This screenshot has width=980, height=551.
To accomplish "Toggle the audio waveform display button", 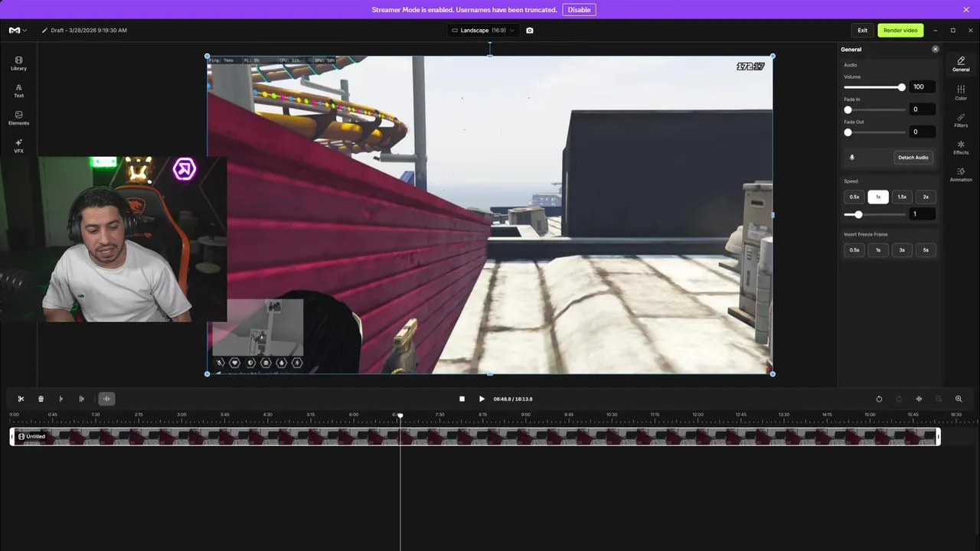I will click(106, 399).
